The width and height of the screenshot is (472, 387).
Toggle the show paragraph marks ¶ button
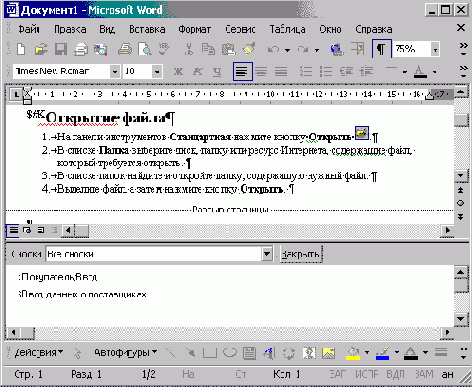point(381,49)
